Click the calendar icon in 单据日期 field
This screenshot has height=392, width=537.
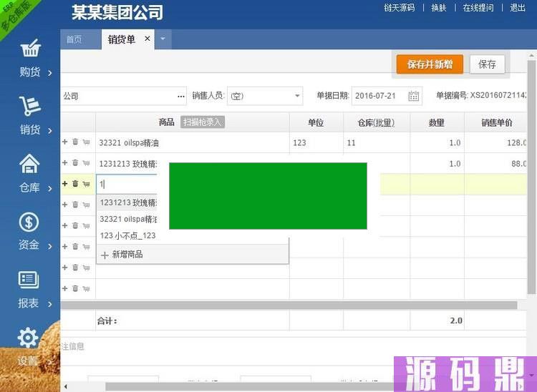413,96
